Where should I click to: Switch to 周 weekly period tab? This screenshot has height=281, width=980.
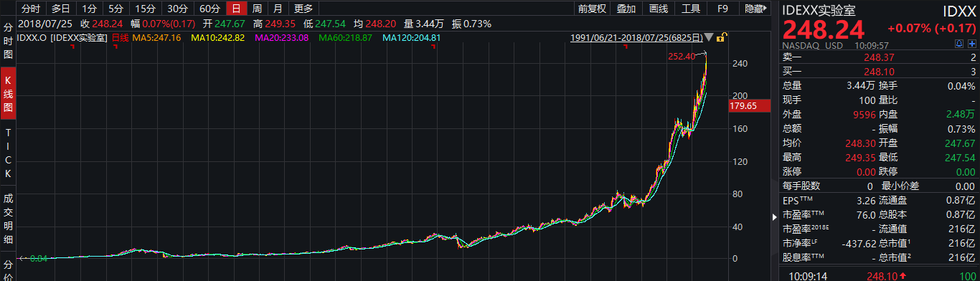pyautogui.click(x=257, y=9)
